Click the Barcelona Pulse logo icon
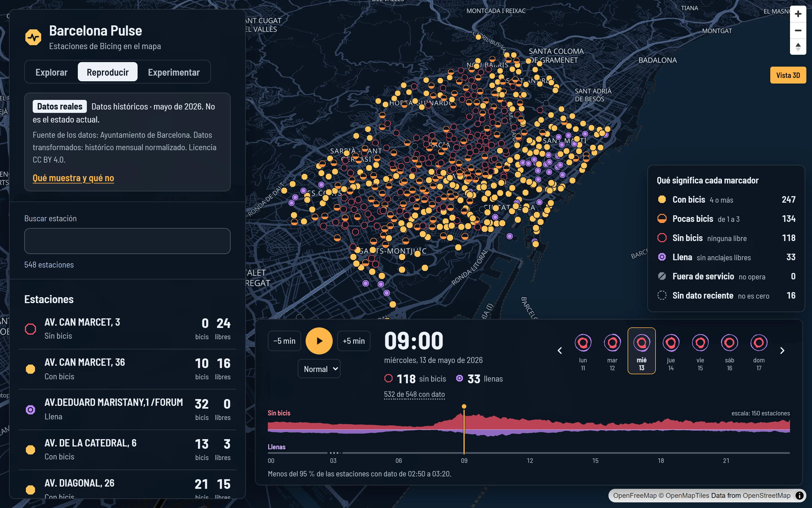The image size is (812, 508). pos(33,37)
